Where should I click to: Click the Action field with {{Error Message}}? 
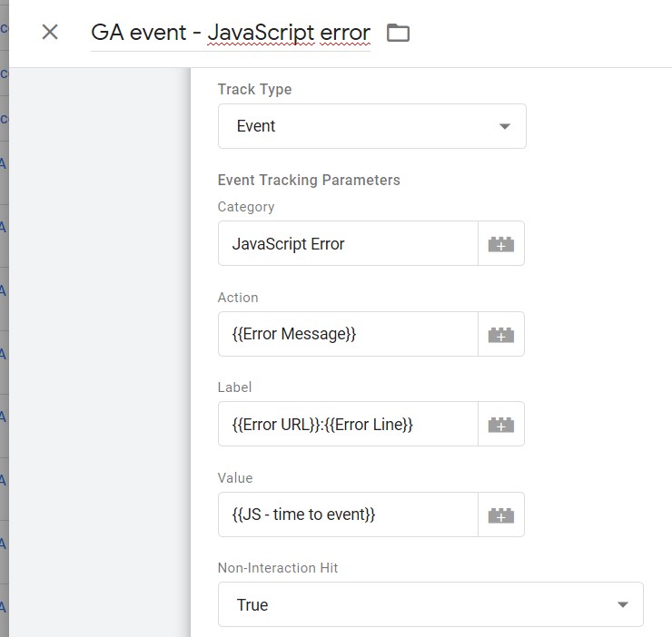348,334
